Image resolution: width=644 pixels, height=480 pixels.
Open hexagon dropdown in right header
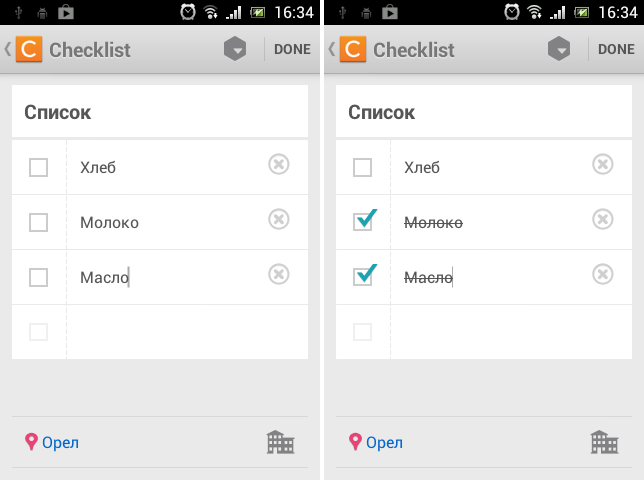click(559, 49)
